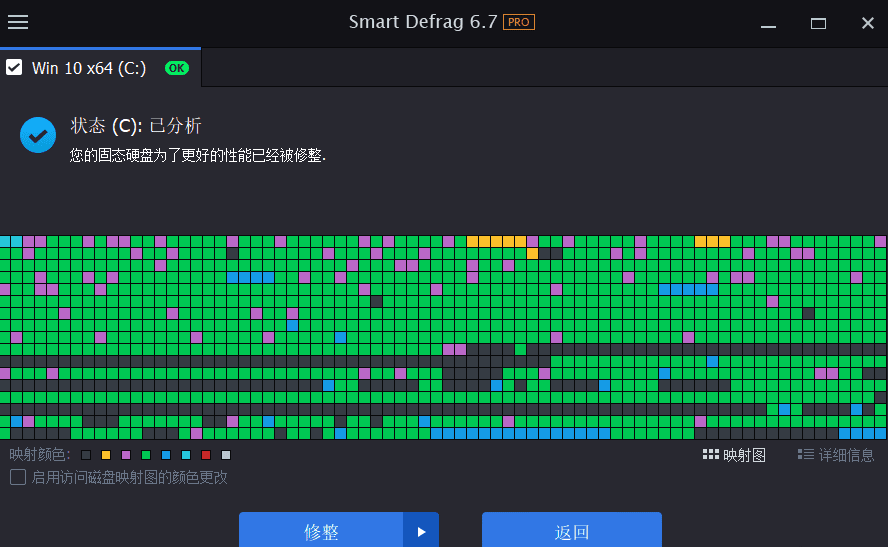The height and width of the screenshot is (547, 888).
Task: Click the 修整 button
Action: (x=321, y=532)
